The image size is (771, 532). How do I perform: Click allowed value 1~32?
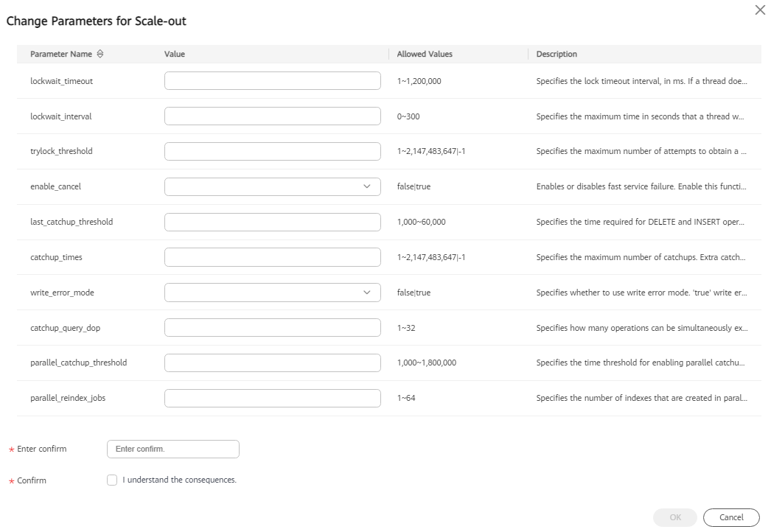[406, 328]
